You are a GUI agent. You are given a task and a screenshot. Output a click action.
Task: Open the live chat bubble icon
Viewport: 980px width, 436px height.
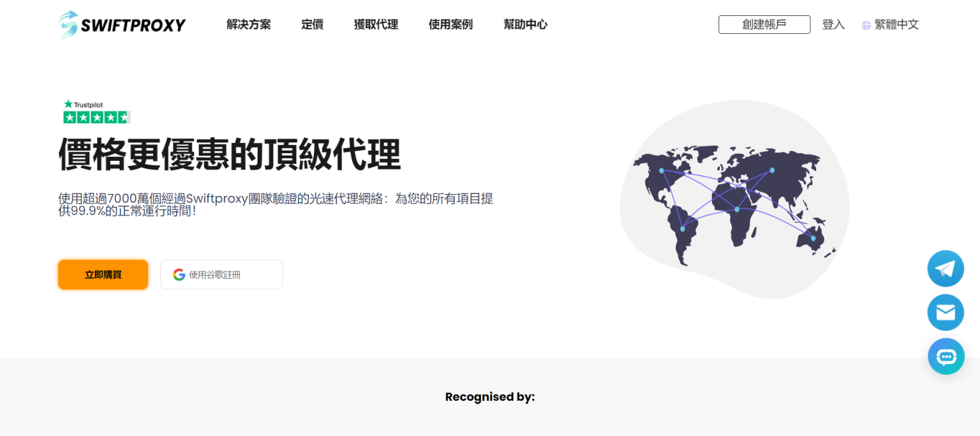tap(946, 356)
